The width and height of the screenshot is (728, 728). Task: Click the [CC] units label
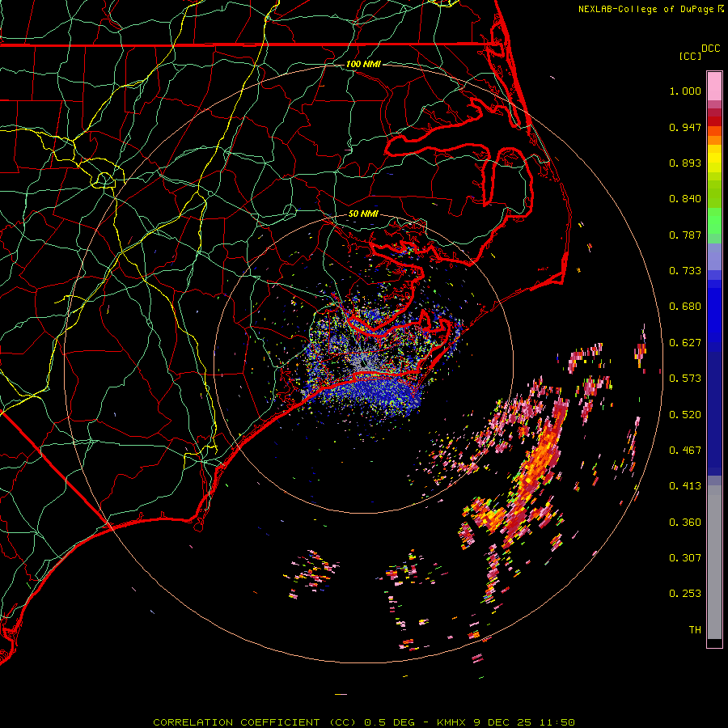[x=691, y=56]
